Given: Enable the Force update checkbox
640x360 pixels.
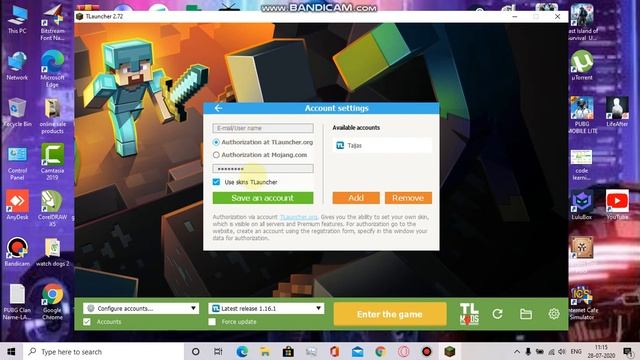Looking at the screenshot, I should coord(212,322).
